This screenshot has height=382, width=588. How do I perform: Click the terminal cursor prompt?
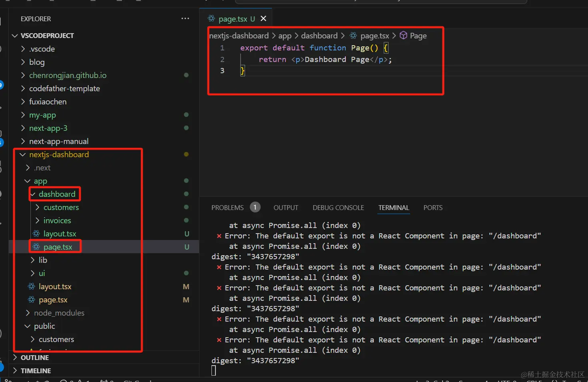tap(214, 371)
